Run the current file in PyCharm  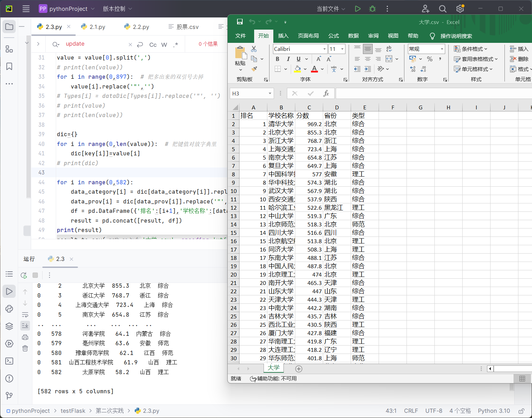[358, 9]
